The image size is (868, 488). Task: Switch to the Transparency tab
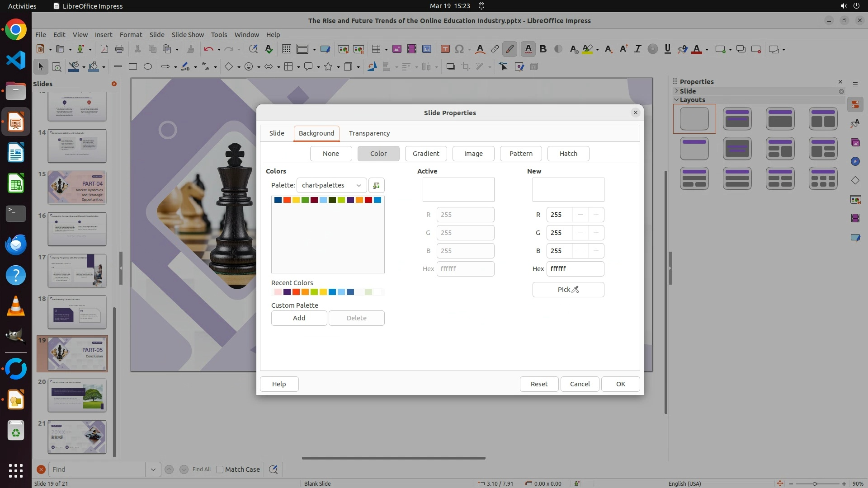369,133
